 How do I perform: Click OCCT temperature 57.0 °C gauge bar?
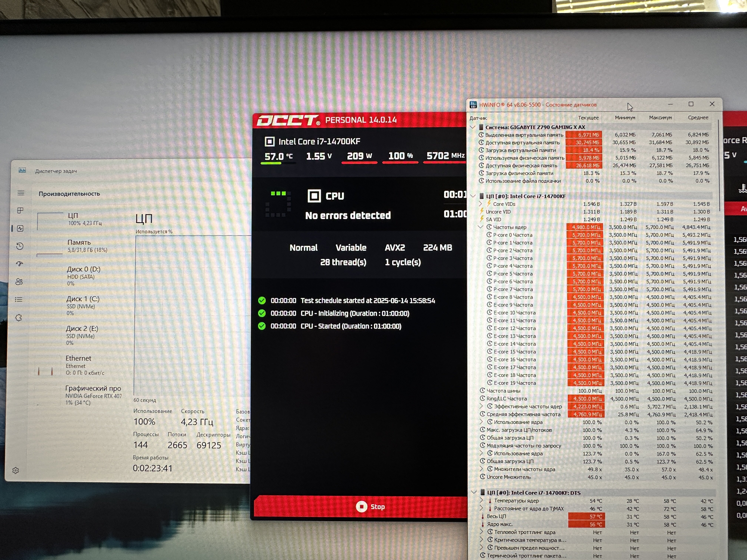coord(278,163)
